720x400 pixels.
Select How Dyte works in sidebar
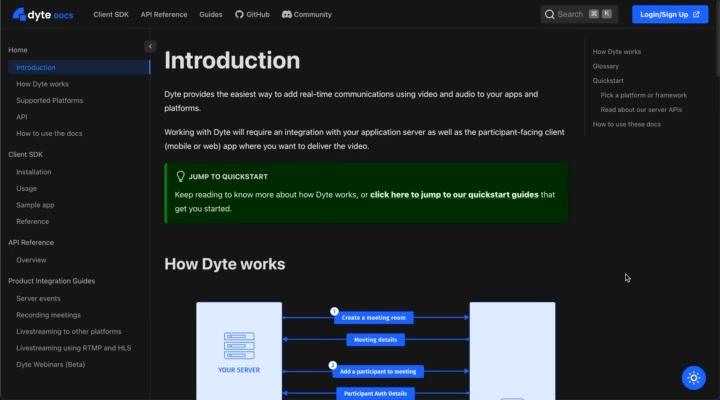[x=42, y=84]
